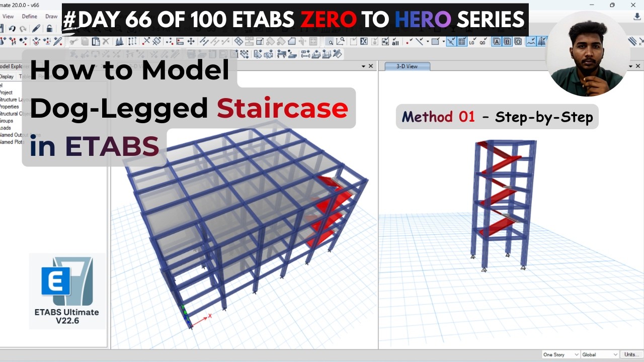Image resolution: width=644 pixels, height=362 pixels.
Task: Click the grid magnifier zoom icon
Action: point(331,41)
